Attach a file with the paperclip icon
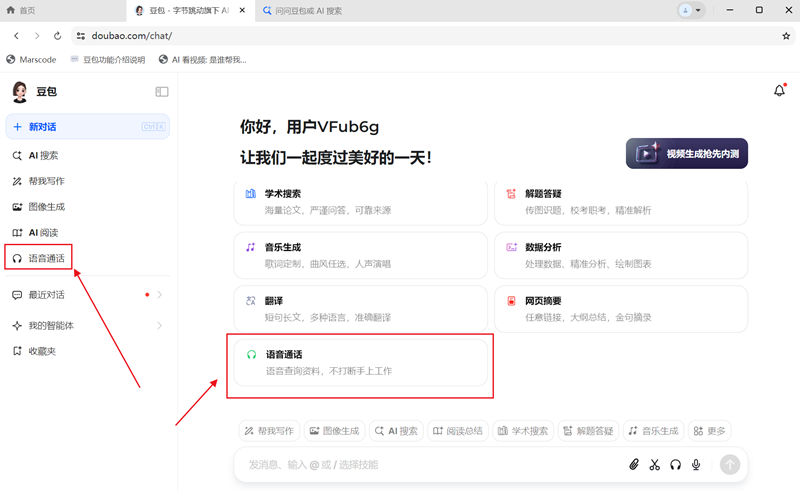This screenshot has height=492, width=800. pos(634,464)
